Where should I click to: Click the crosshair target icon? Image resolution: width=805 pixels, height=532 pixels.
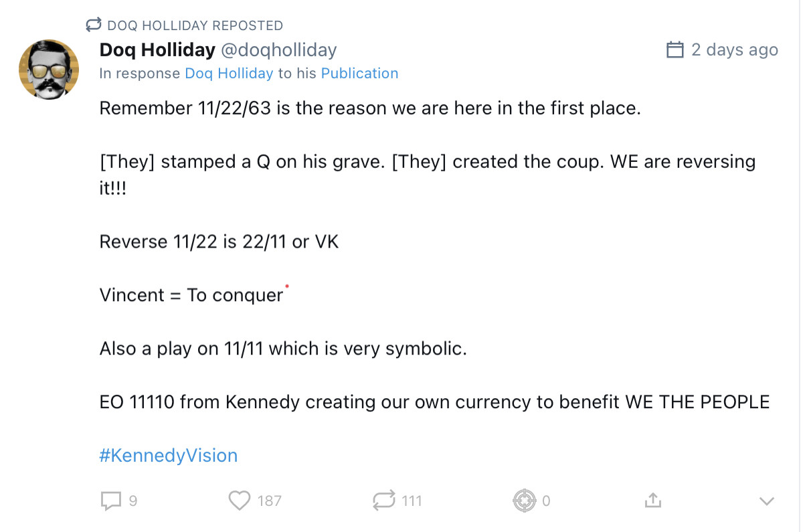tap(525, 500)
